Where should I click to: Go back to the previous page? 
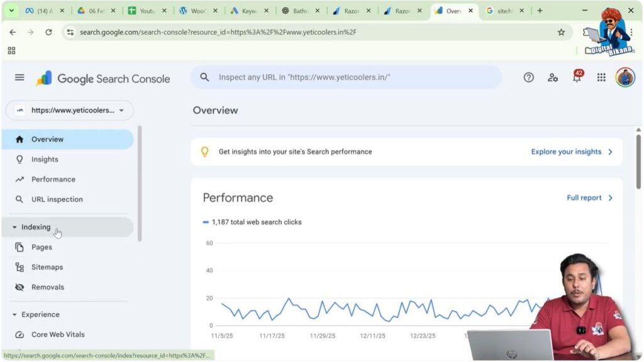13,32
